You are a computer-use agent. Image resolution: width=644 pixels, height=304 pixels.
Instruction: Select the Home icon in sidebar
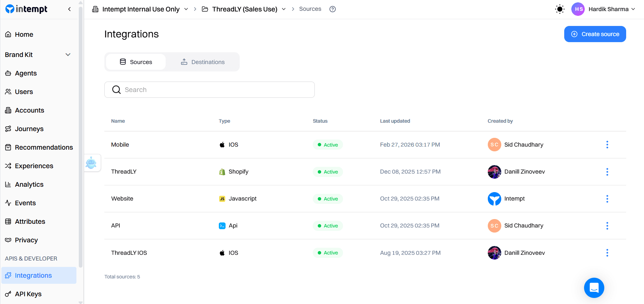pos(8,34)
